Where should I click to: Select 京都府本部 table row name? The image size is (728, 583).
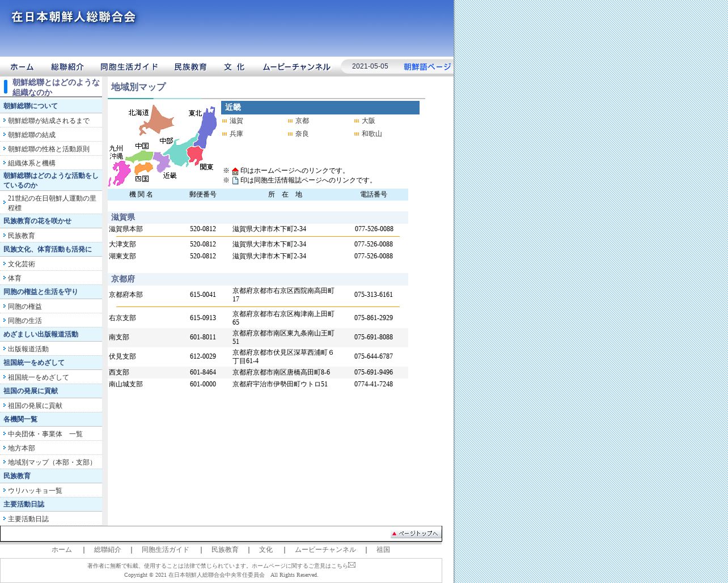pyautogui.click(x=126, y=295)
